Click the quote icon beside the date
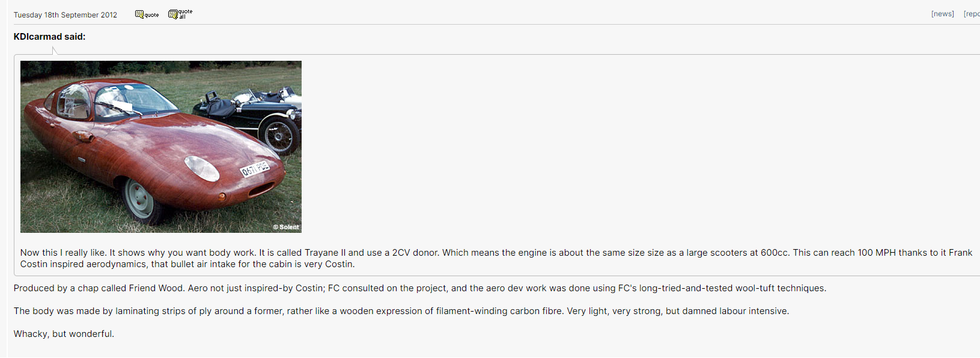The height and width of the screenshot is (358, 980). 147,14
